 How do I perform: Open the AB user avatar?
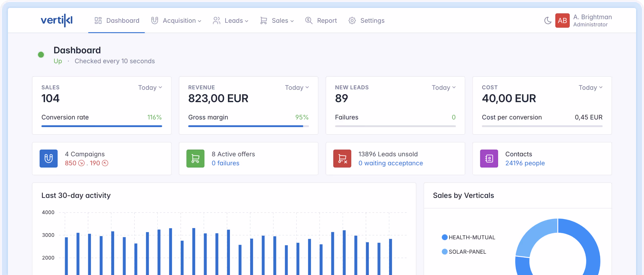coord(562,21)
